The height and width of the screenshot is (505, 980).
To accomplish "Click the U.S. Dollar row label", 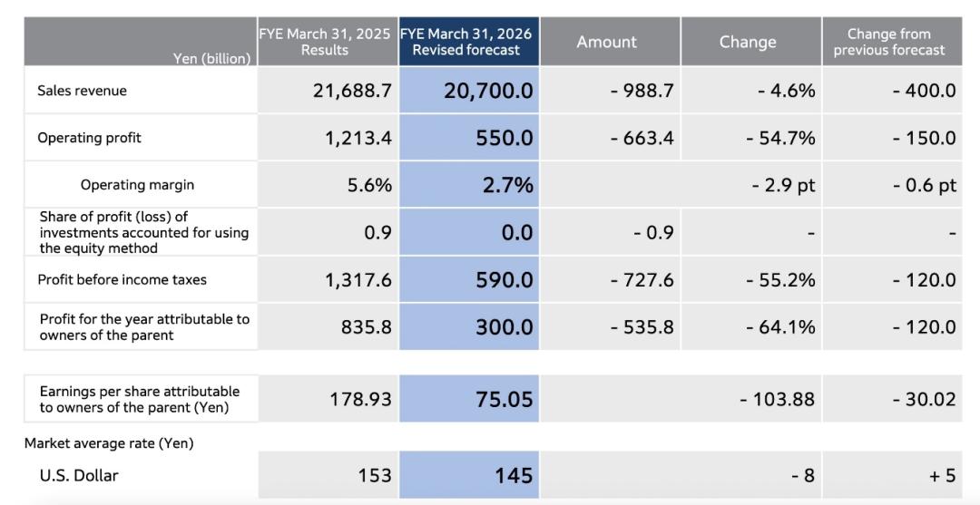I will 79,475.
